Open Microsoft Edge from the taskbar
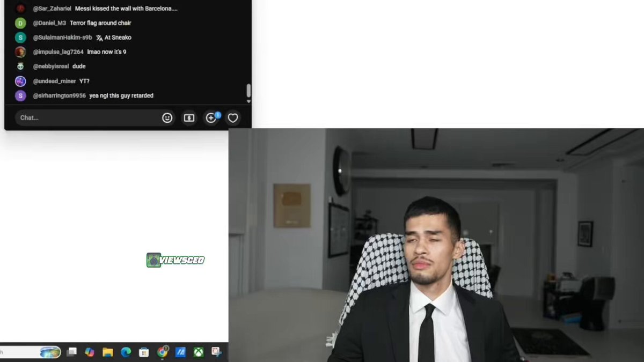 tap(126, 352)
